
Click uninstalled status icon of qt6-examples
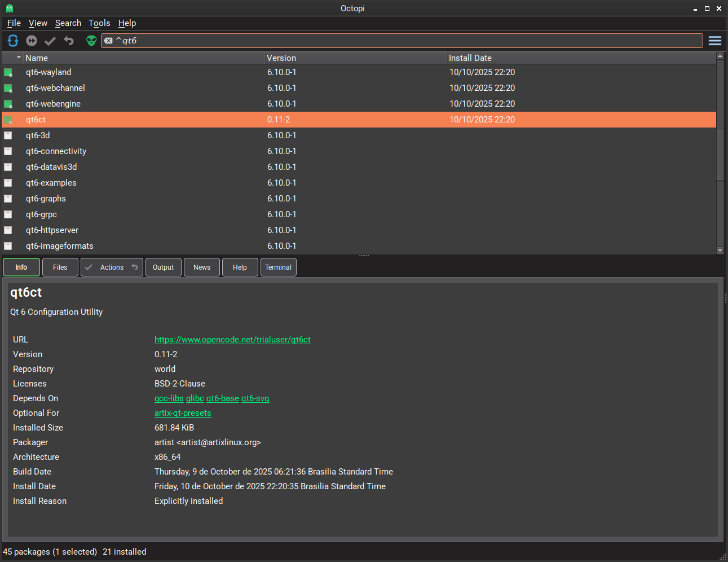coord(8,183)
